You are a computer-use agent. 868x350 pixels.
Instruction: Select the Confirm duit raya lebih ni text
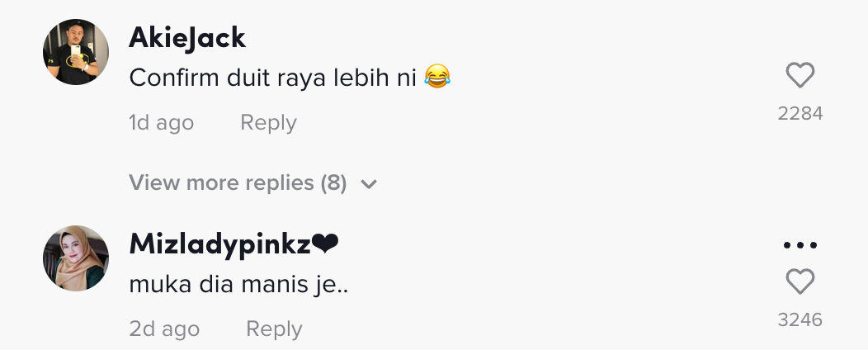[275, 78]
